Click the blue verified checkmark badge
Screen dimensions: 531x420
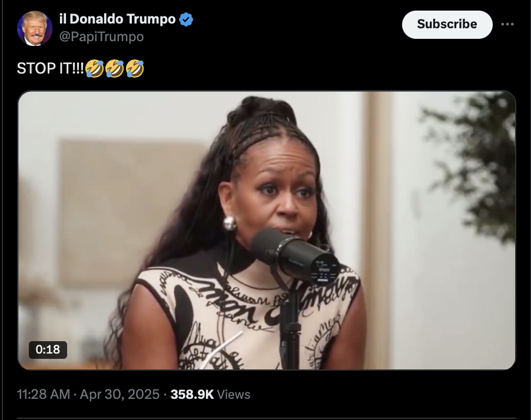coord(186,19)
